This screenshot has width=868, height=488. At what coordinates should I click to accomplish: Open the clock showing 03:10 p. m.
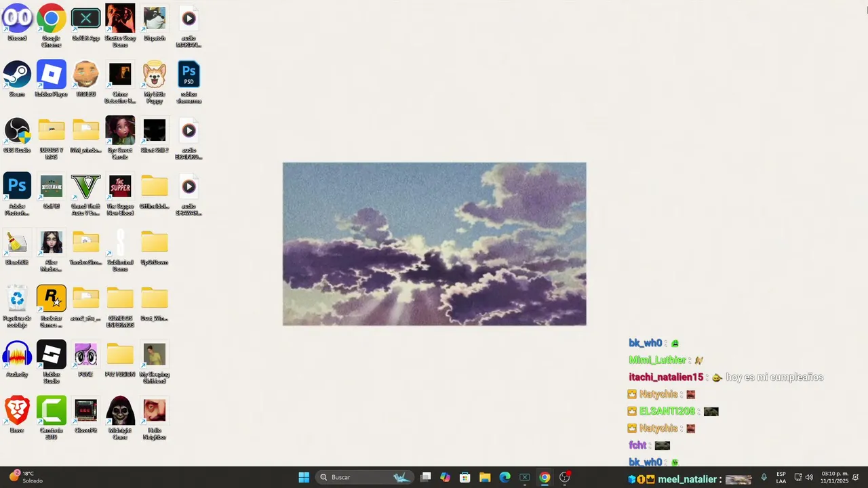834,477
